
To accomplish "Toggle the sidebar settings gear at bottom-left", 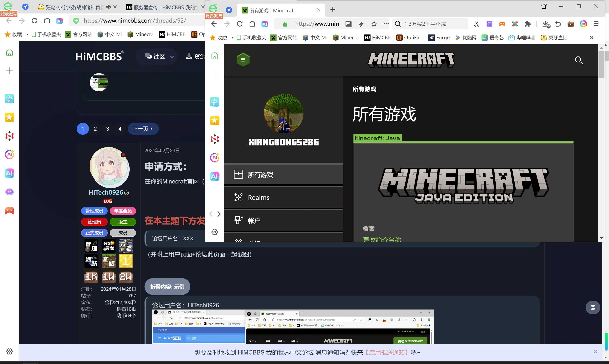I will [x=9, y=351].
